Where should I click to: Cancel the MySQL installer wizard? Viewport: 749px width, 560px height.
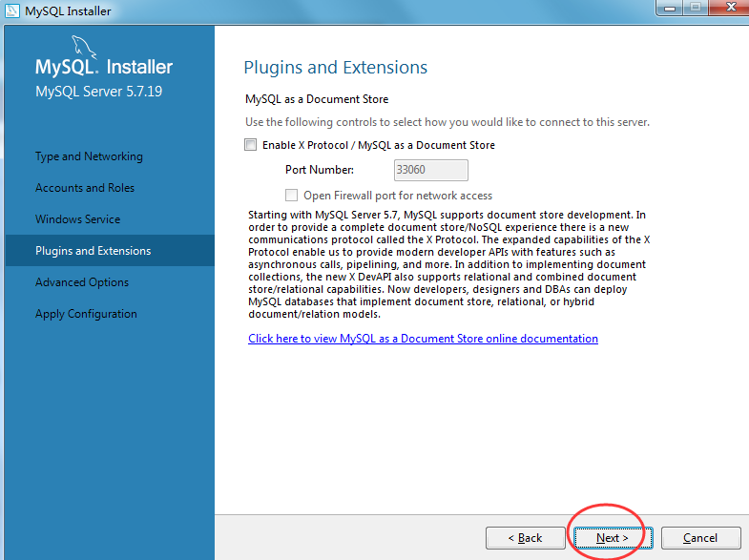point(700,538)
